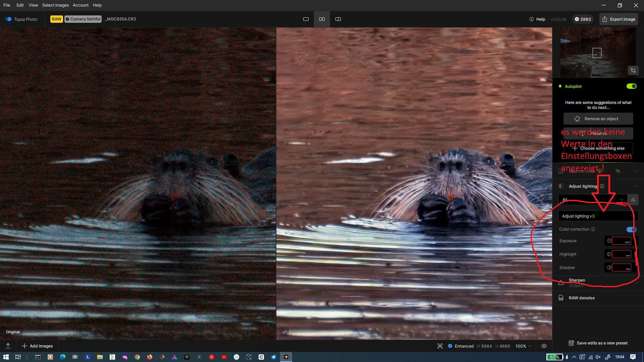Click the mask brush icon beside All
644x362 pixels.
click(x=633, y=200)
